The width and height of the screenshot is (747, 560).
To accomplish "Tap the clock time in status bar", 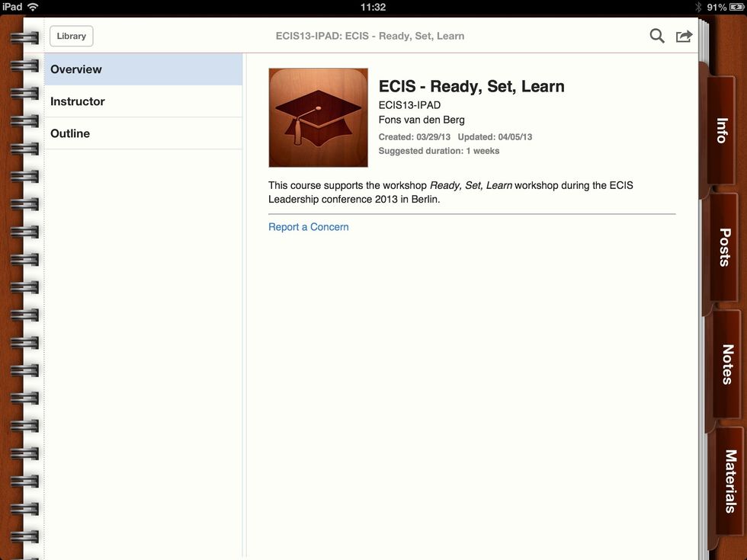I will [373, 7].
